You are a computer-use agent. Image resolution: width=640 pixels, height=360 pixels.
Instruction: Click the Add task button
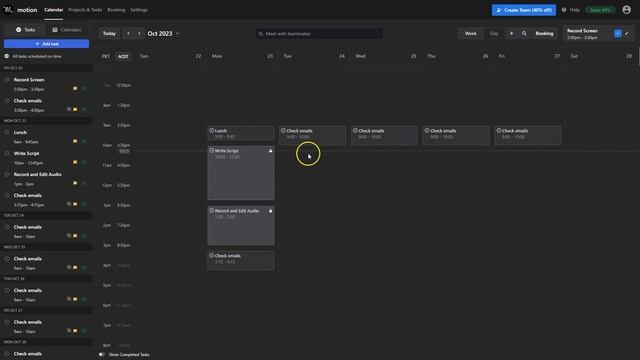pyautogui.click(x=47, y=44)
